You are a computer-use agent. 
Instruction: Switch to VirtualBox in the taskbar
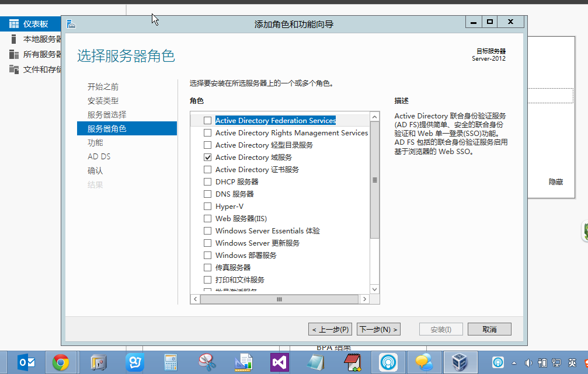[460, 362]
